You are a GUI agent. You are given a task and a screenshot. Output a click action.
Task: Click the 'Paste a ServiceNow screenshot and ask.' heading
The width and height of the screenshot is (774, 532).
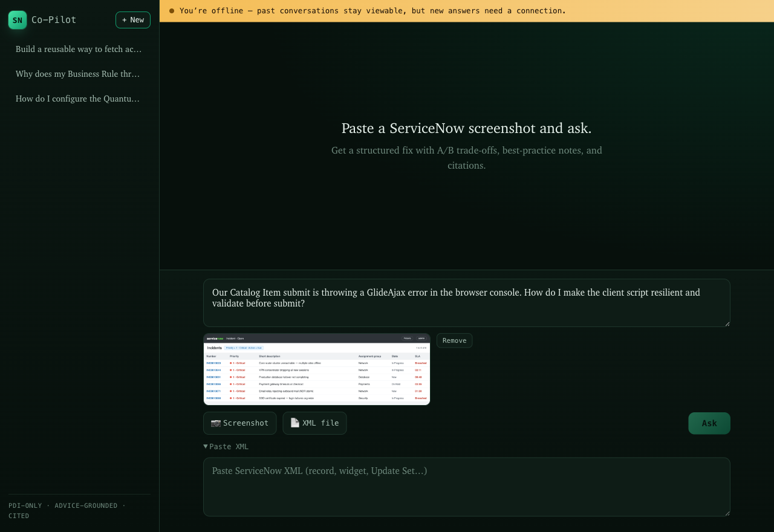[x=467, y=128]
